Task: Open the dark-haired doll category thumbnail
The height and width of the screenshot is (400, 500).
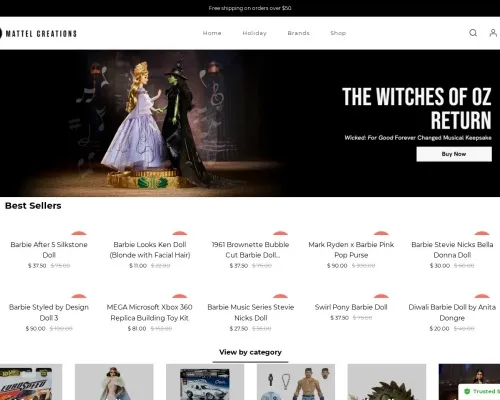Action: (469, 382)
